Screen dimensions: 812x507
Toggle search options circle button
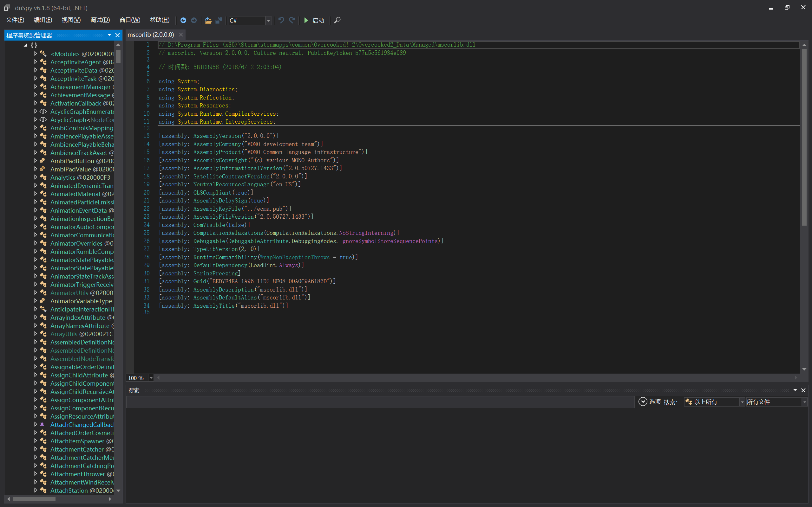643,402
